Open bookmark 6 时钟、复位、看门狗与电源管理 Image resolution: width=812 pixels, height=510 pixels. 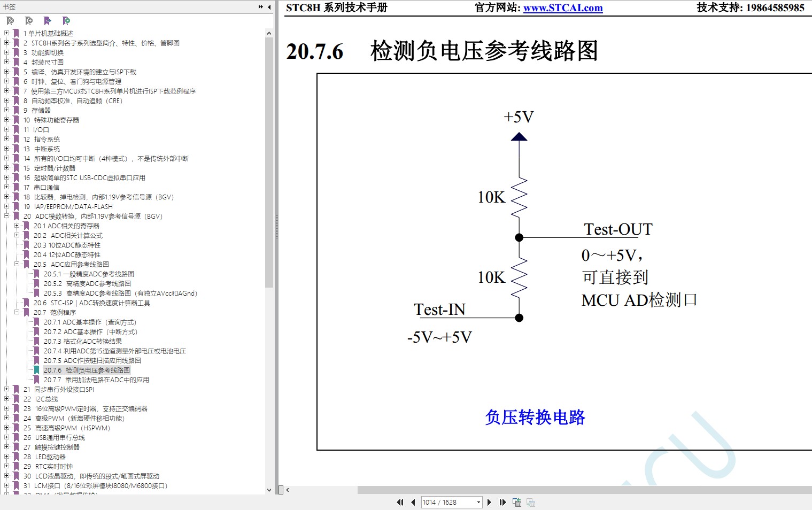coord(72,81)
